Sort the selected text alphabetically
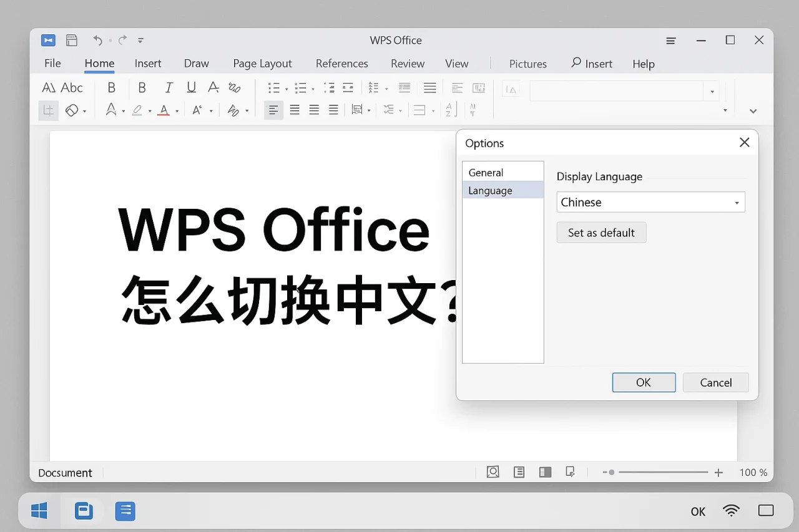 (x=450, y=110)
